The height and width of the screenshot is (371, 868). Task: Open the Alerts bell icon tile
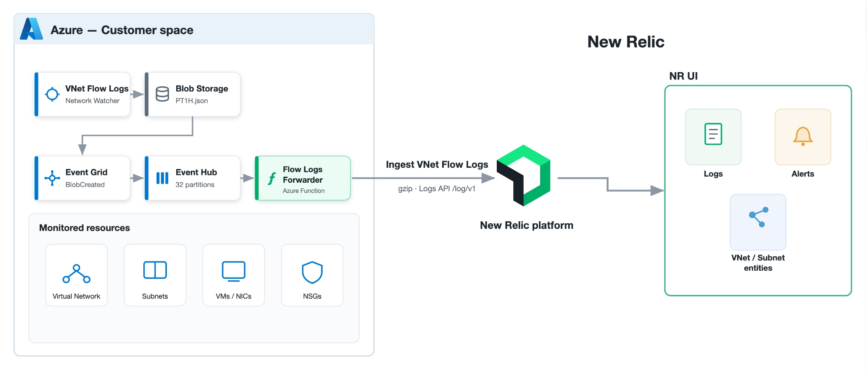(x=803, y=137)
